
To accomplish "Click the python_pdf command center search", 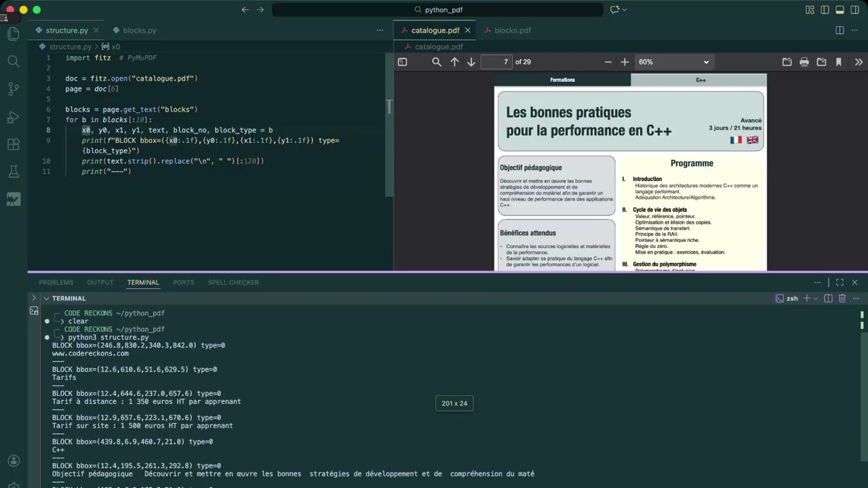I will [x=437, y=9].
